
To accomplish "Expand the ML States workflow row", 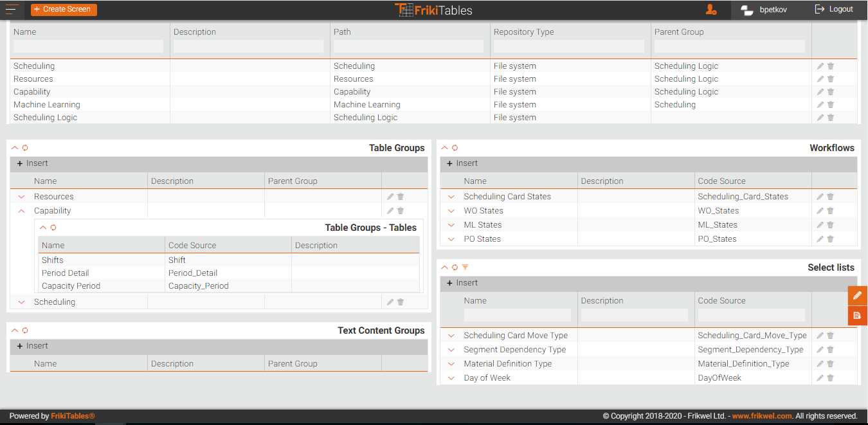I will pyautogui.click(x=451, y=225).
